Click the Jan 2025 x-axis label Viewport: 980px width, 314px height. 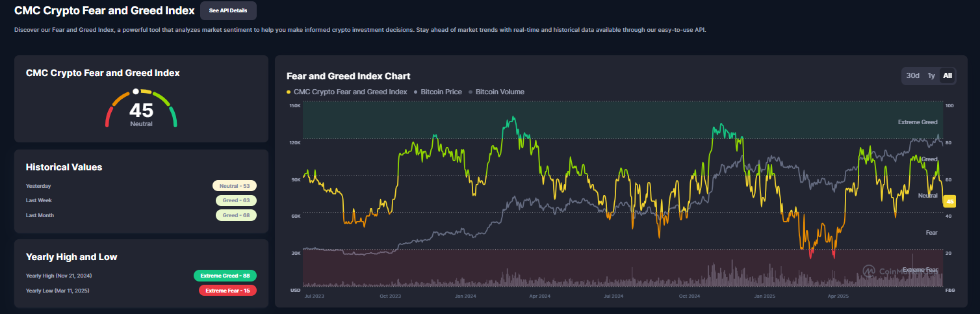coord(764,296)
